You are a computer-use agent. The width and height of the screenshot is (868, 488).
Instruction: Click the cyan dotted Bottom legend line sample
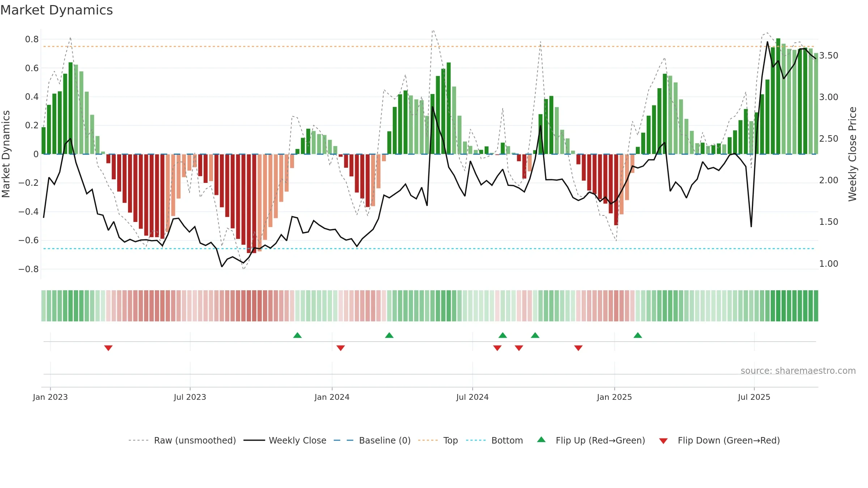click(x=476, y=440)
